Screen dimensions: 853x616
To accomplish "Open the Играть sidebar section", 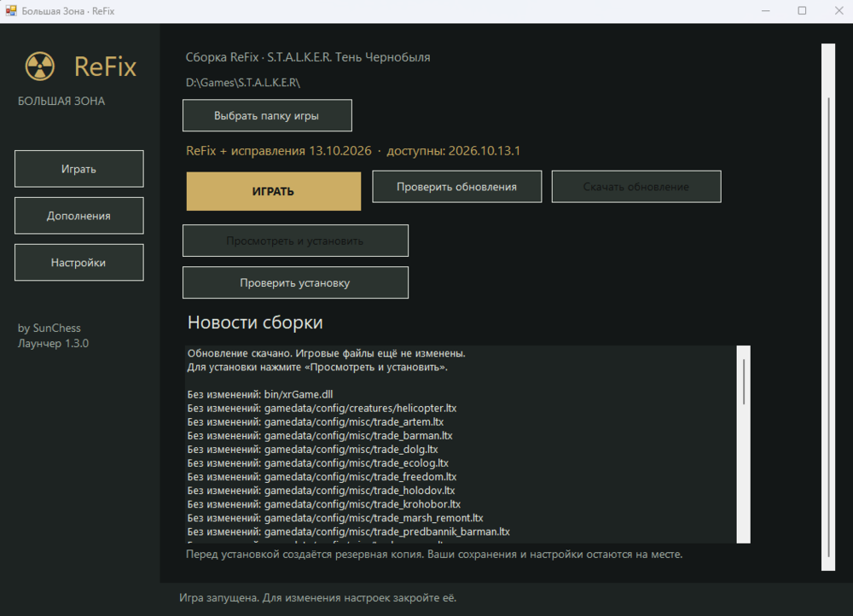I will pyautogui.click(x=78, y=169).
